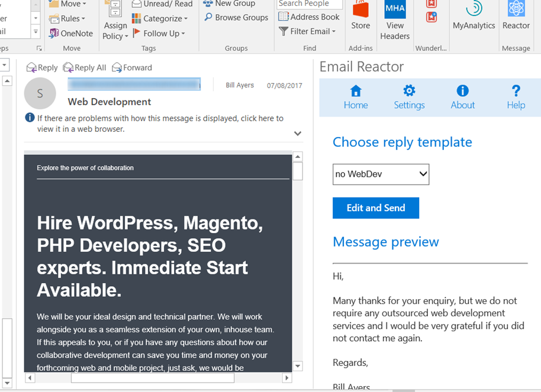Click blurred sender name field
541x392 pixels.
pyautogui.click(x=134, y=84)
